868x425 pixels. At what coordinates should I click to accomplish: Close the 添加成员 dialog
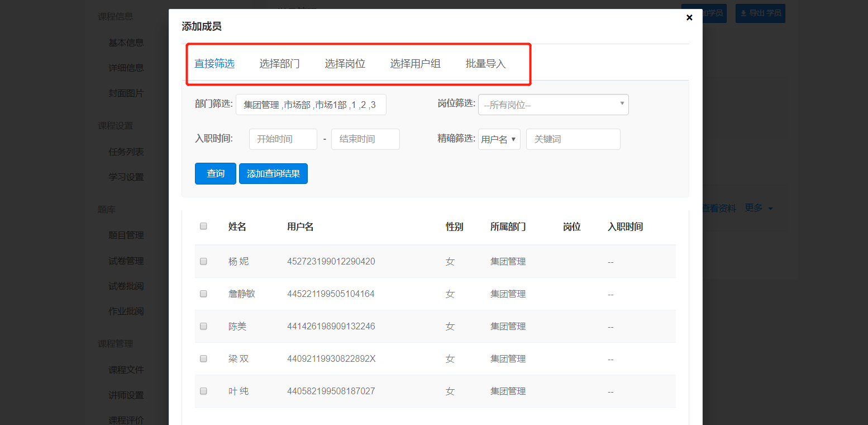(689, 17)
